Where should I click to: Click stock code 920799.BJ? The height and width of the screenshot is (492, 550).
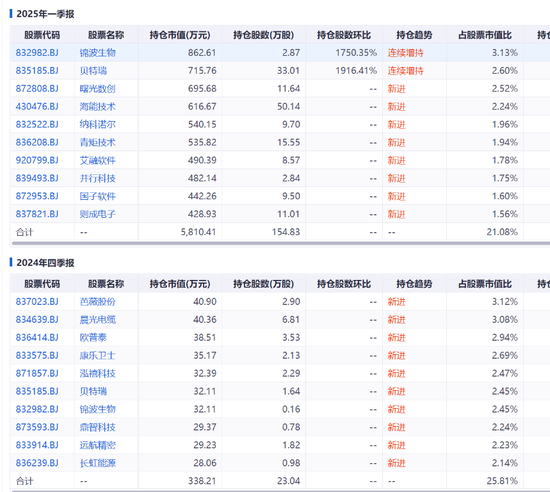tap(37, 160)
